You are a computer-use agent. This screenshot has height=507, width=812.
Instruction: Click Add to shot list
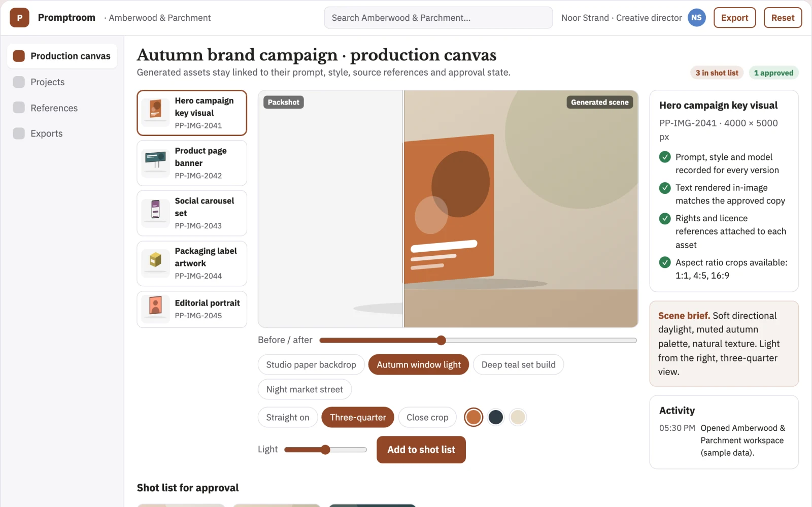pyautogui.click(x=421, y=450)
